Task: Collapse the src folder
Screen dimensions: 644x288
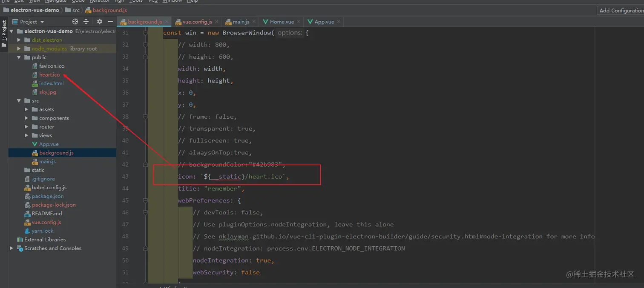Action: click(x=19, y=101)
